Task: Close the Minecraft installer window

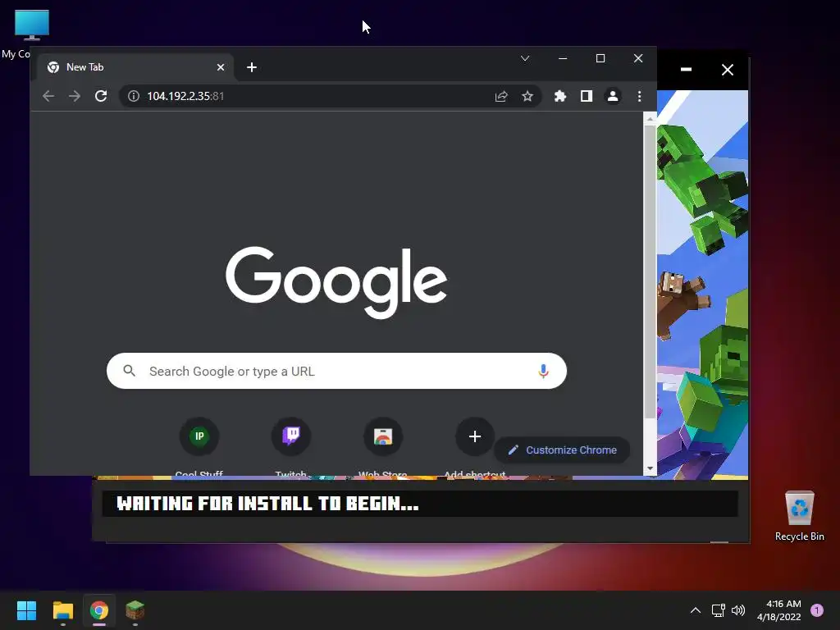Action: click(728, 70)
